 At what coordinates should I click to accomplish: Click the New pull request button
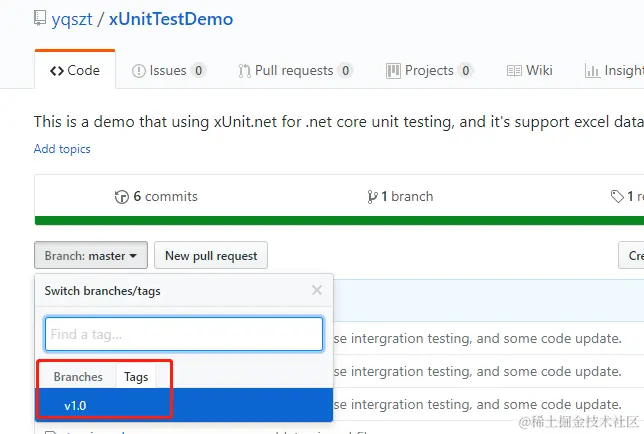coord(211,255)
